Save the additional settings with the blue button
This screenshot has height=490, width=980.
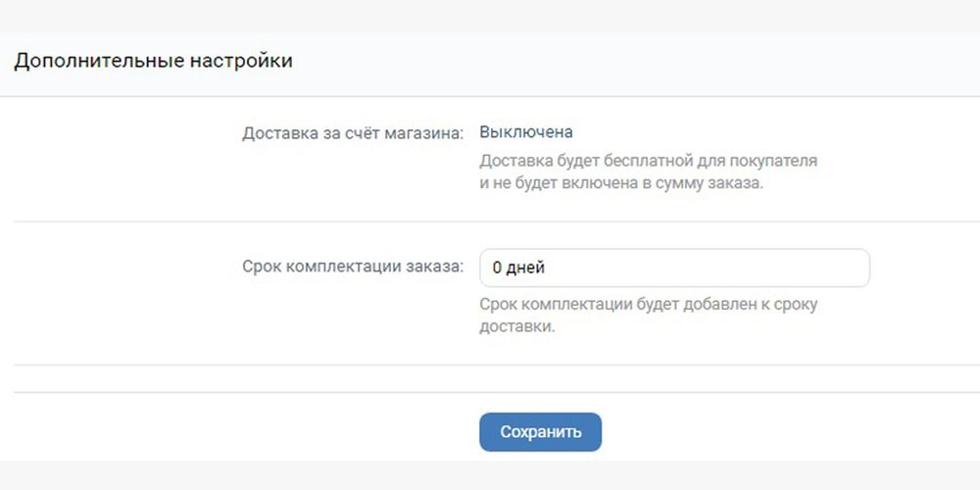pos(540,432)
